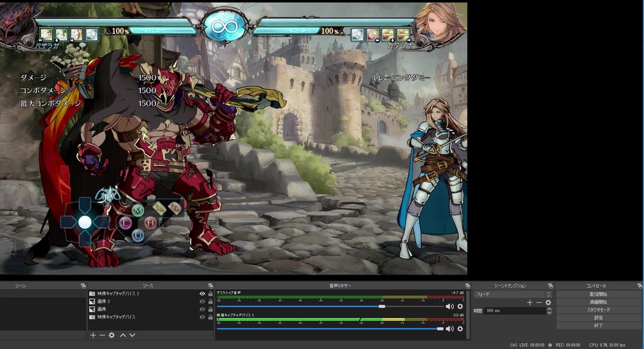
Task: Open the 映像キャプチャデバイス 2 mixer settings gear
Action: [x=460, y=329]
